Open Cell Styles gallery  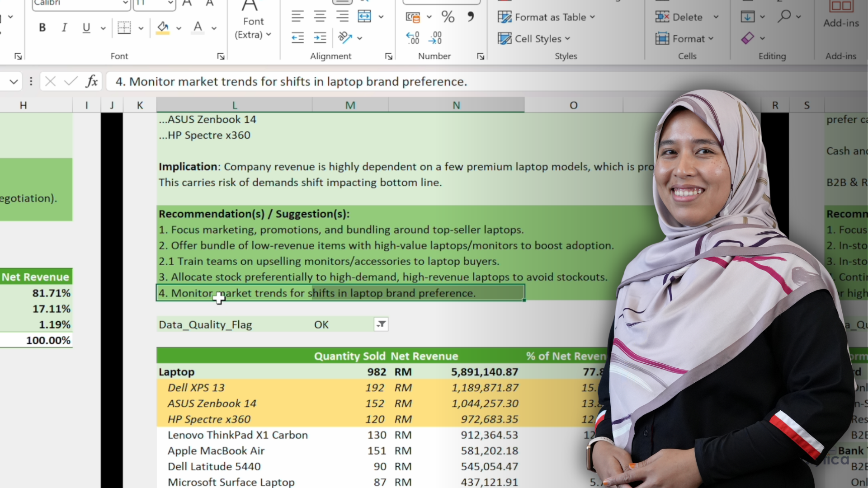click(534, 39)
